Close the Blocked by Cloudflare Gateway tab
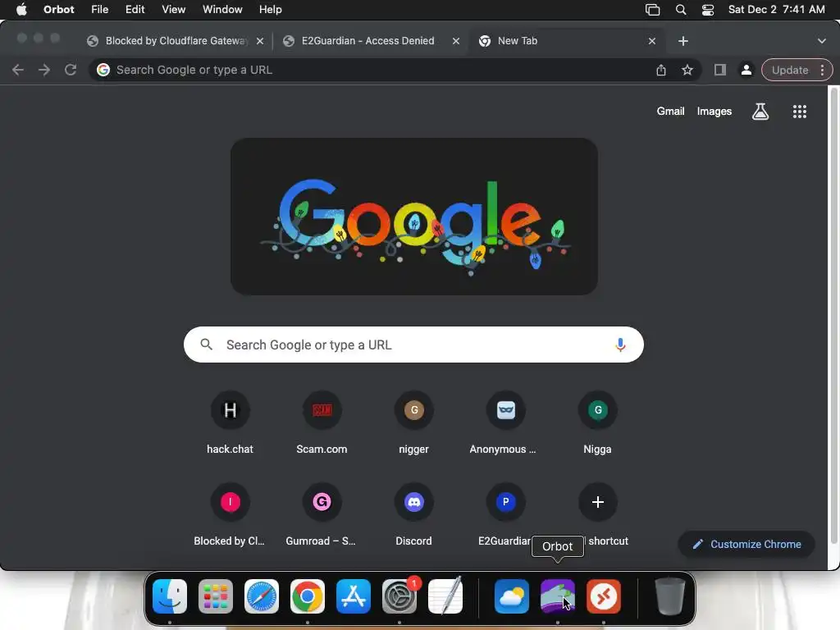 pos(260,41)
